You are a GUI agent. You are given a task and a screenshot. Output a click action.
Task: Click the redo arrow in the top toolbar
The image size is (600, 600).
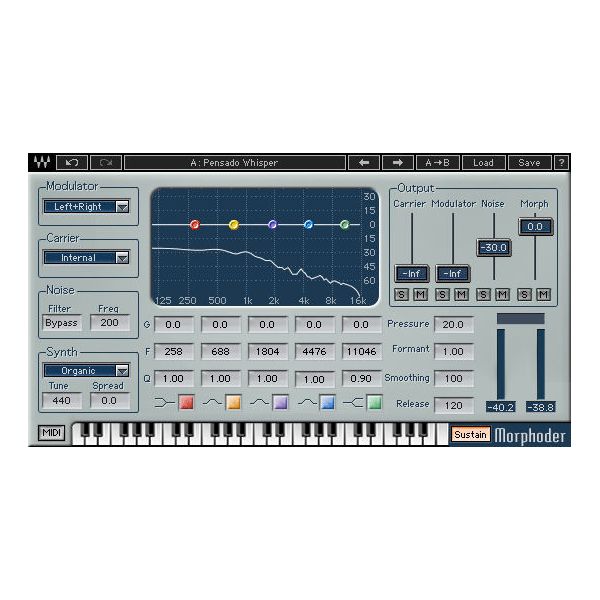pos(104,162)
